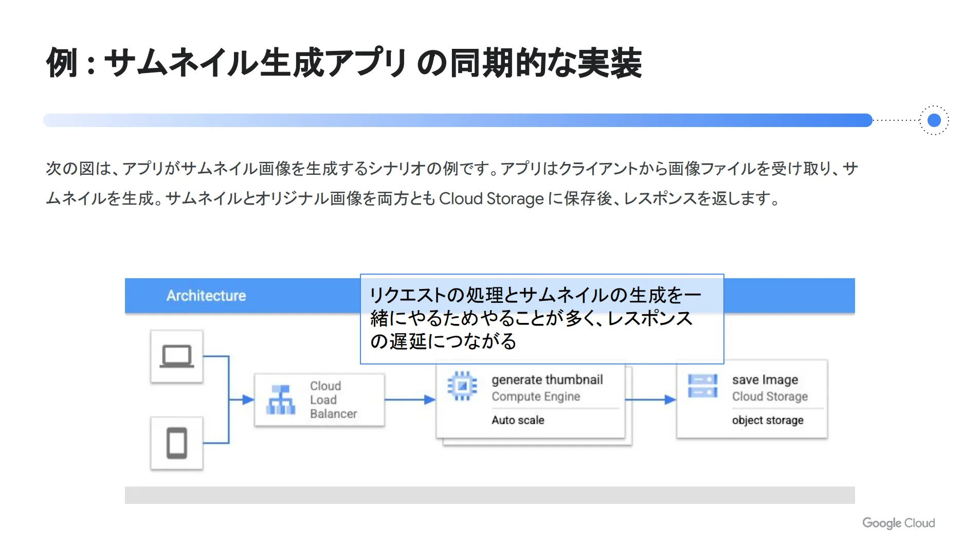This screenshot has height=543, width=980.
Task: Click the Google Cloud logo
Action: [898, 523]
